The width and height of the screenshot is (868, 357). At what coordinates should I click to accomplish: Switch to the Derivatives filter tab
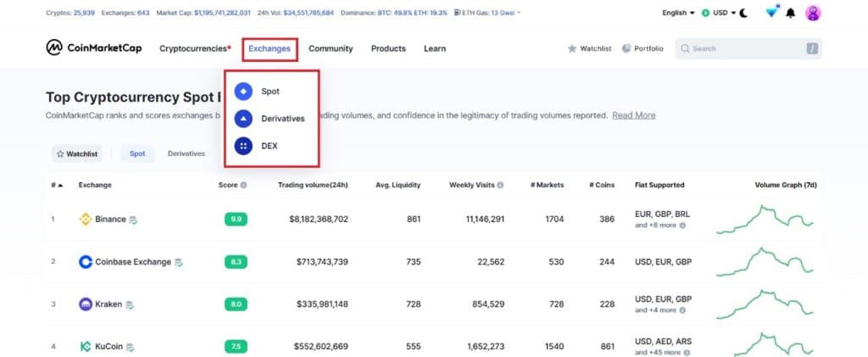(x=186, y=153)
